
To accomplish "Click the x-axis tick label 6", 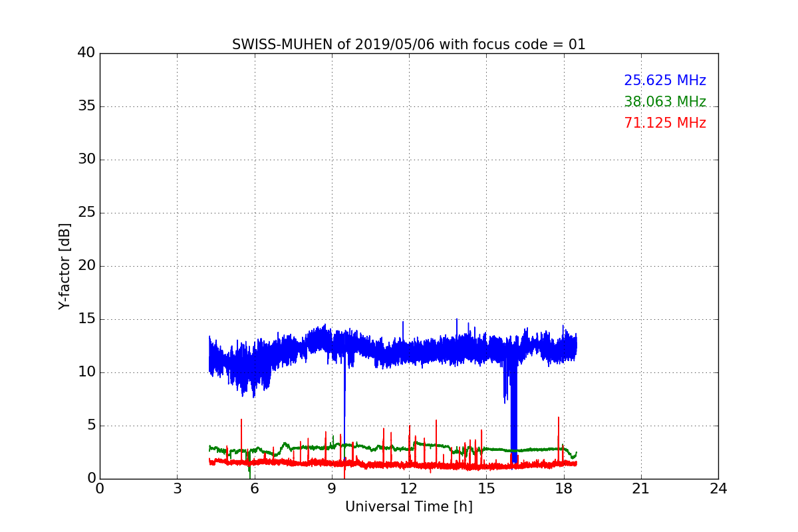I will tap(254, 489).
